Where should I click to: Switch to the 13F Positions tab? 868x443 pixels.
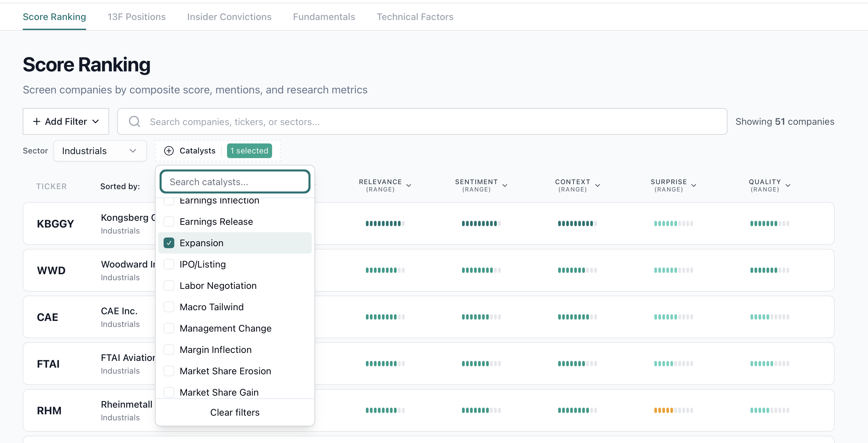click(137, 17)
